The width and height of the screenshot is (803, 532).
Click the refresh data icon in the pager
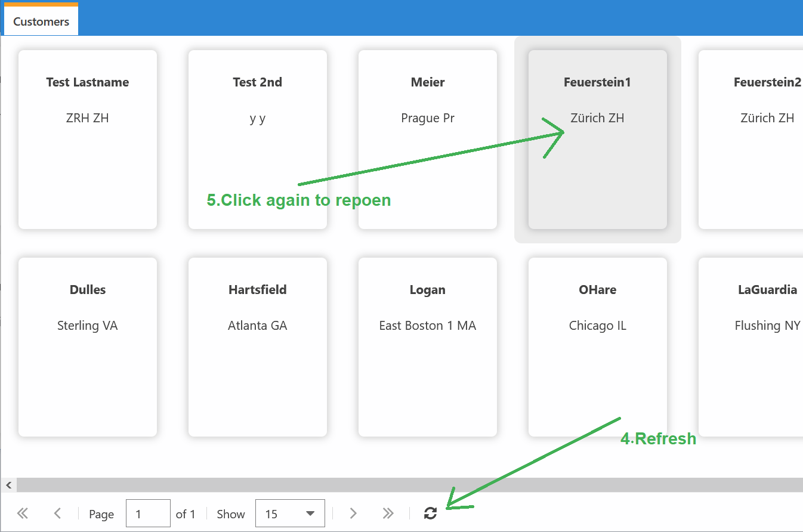point(431,513)
